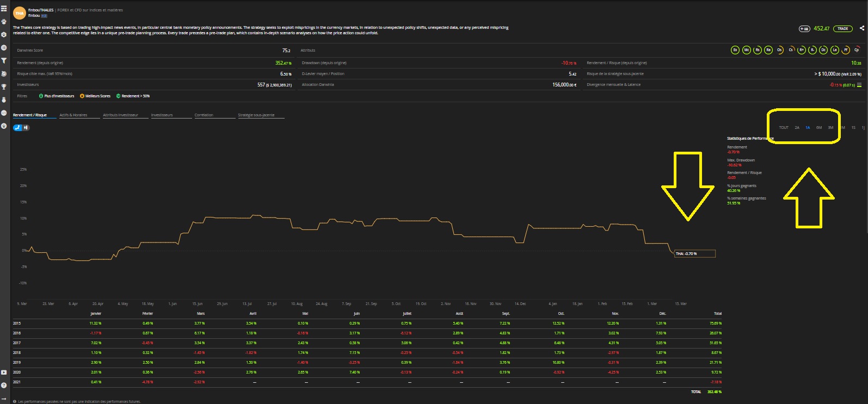Click the Ex attribute circle
This screenshot has width=868, height=404.
(735, 50)
